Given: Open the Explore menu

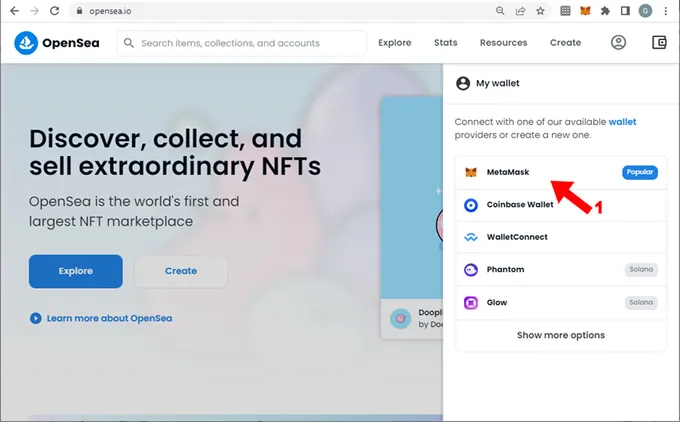Looking at the screenshot, I should pos(394,43).
